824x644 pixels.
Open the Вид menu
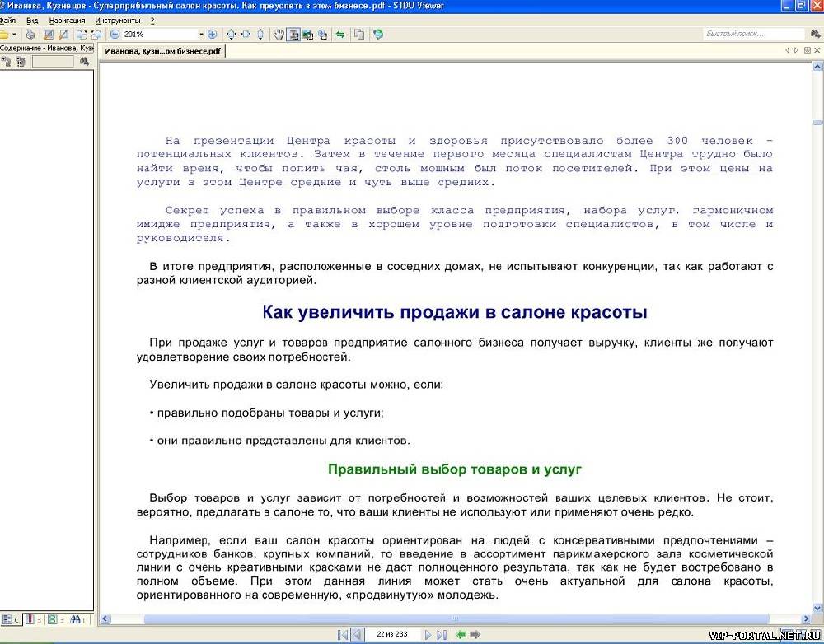32,21
